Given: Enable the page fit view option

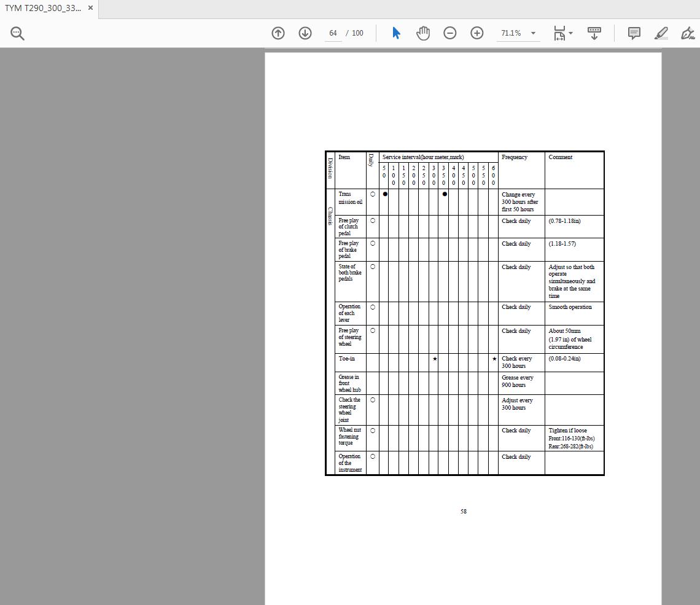Looking at the screenshot, I should [x=559, y=33].
